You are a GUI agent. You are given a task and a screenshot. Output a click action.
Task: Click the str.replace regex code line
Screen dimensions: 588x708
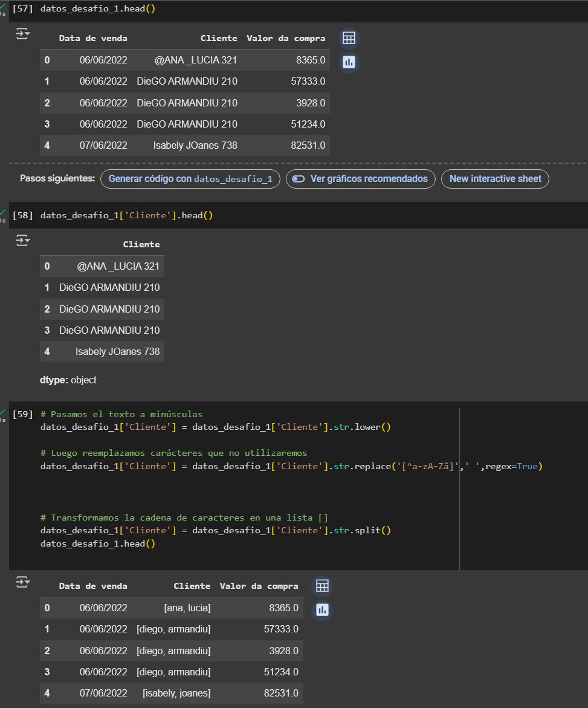click(291, 466)
